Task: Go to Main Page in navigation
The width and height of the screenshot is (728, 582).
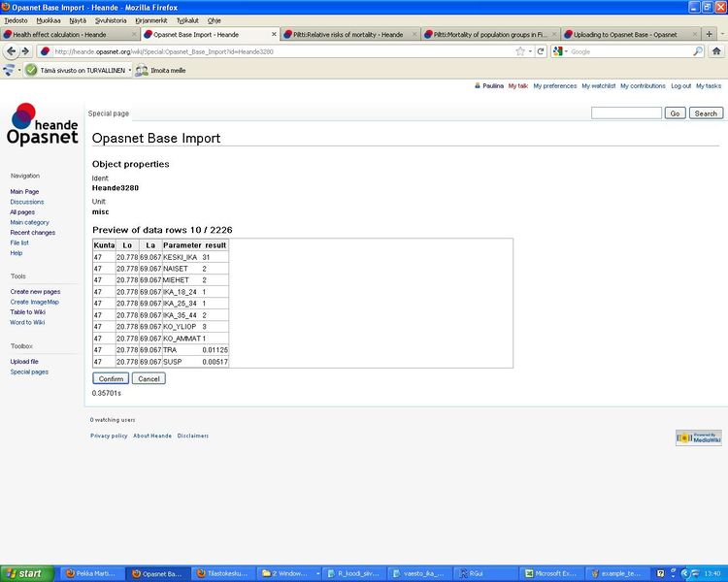Action: click(x=24, y=192)
